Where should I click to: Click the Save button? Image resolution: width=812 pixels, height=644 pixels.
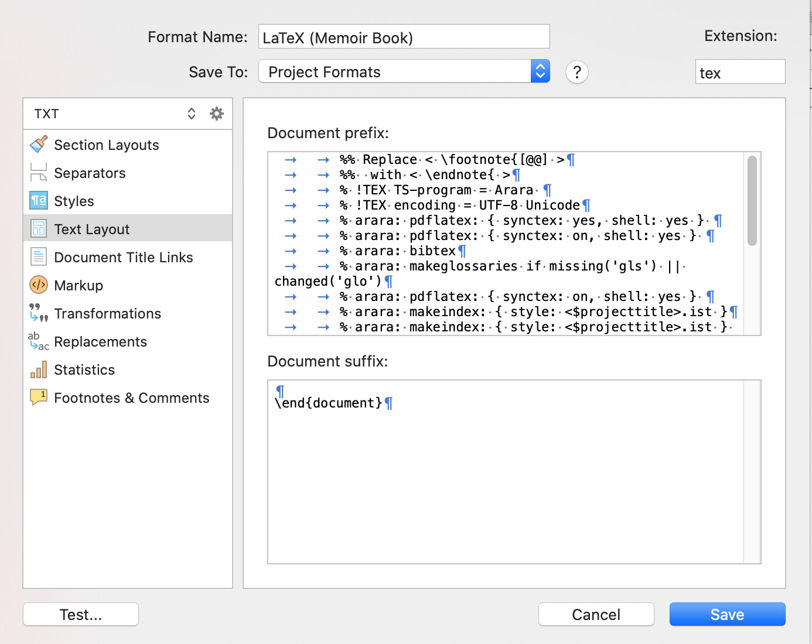tap(727, 614)
